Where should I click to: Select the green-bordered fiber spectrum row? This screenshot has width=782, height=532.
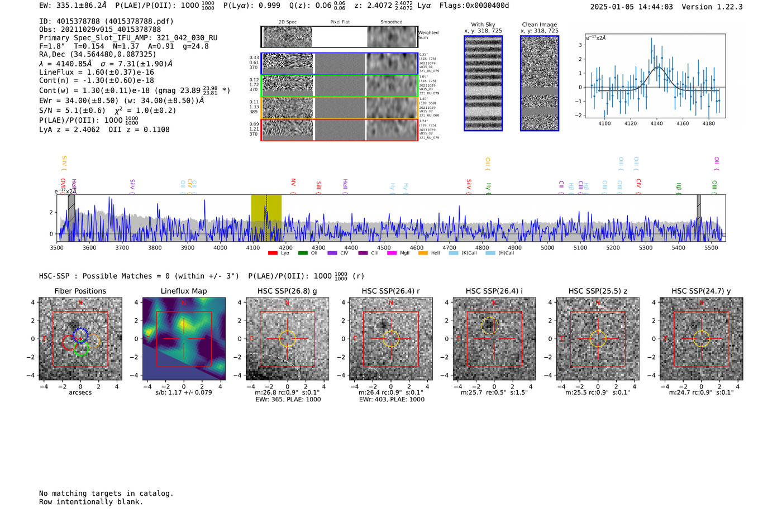click(339, 85)
